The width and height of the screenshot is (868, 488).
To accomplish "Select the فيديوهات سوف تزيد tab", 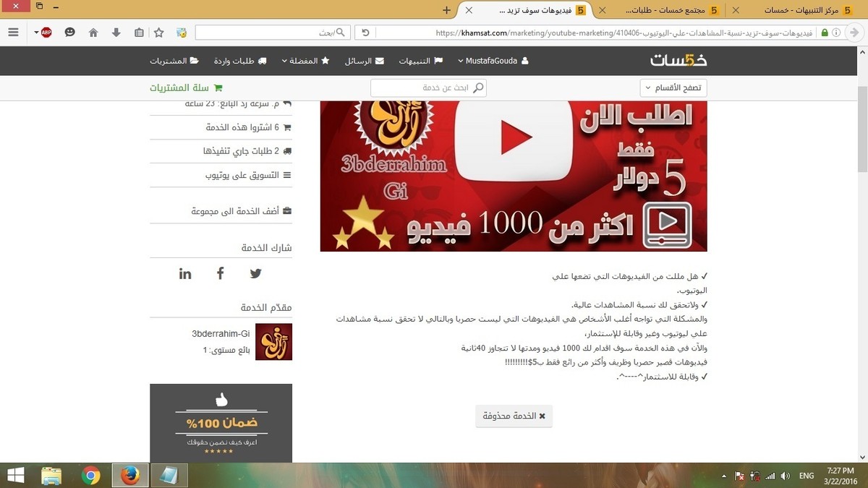I will pyautogui.click(x=539, y=10).
